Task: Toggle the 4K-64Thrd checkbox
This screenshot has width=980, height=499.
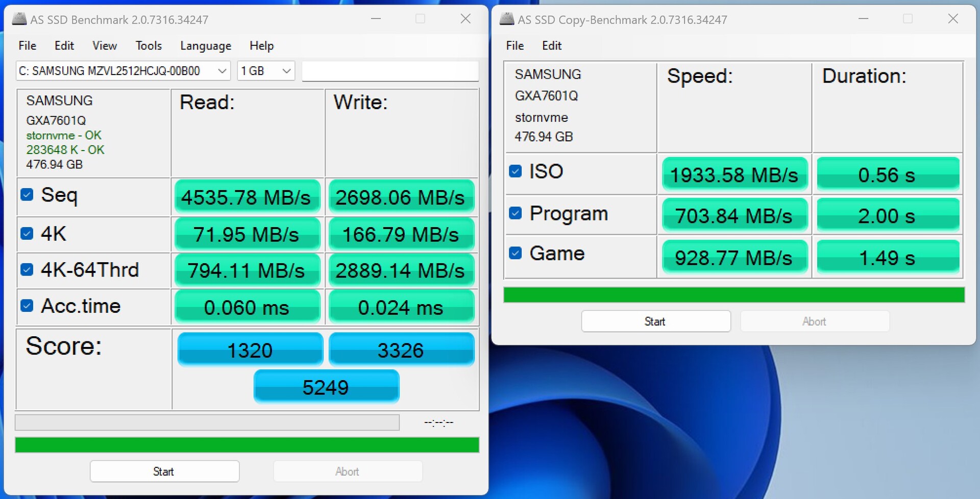Action: [27, 269]
